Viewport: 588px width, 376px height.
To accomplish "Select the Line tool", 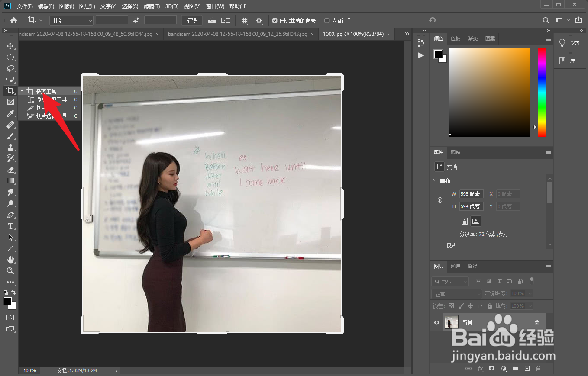I will (x=10, y=248).
